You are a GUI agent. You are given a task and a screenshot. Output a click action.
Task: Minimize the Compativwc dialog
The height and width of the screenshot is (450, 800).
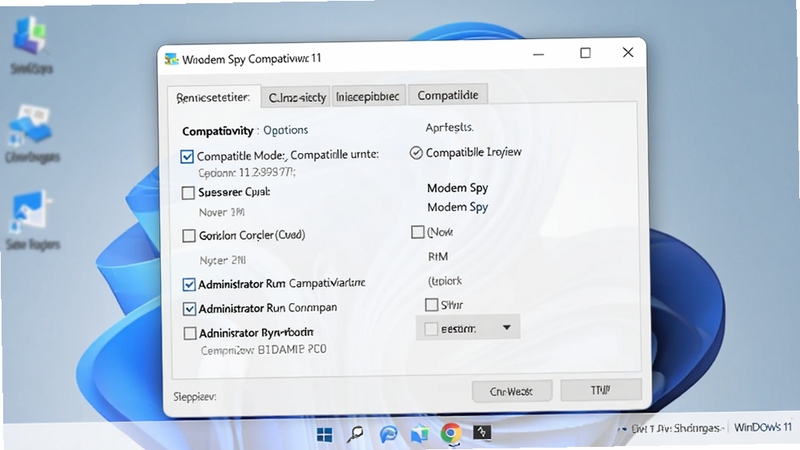[x=539, y=54]
